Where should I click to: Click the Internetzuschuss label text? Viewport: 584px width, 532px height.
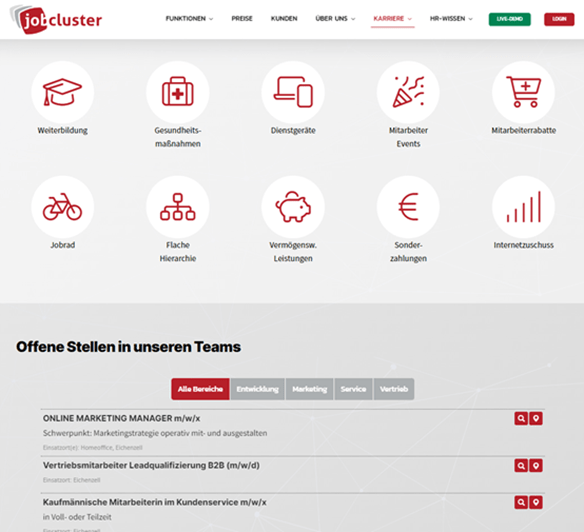pos(523,245)
